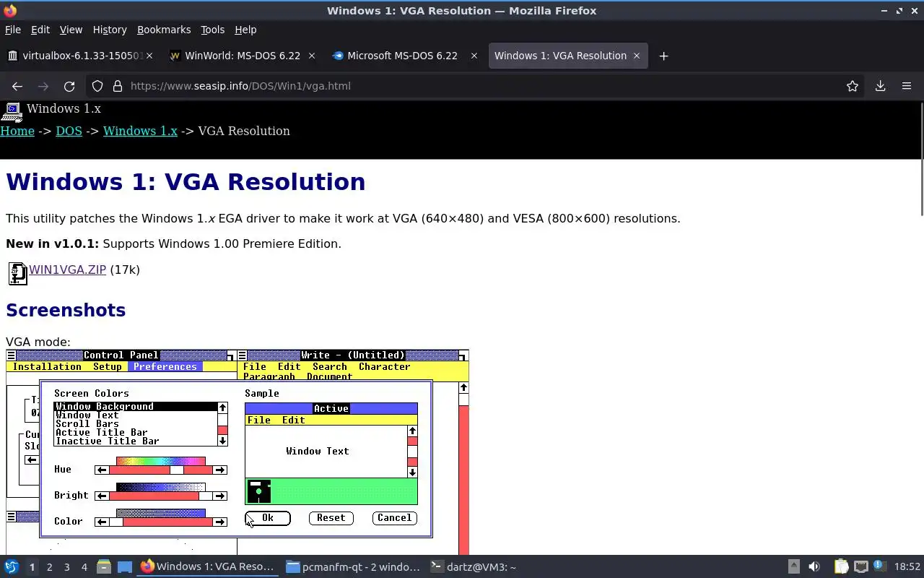
Task: Follow the DOS breadcrumb link
Action: [x=69, y=131]
